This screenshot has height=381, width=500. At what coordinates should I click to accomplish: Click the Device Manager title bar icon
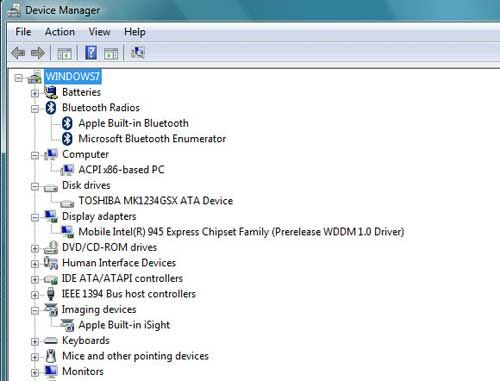14,10
